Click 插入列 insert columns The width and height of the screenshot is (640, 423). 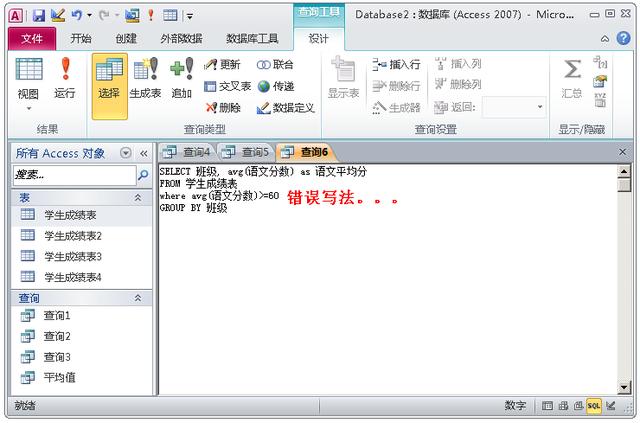coord(458,64)
